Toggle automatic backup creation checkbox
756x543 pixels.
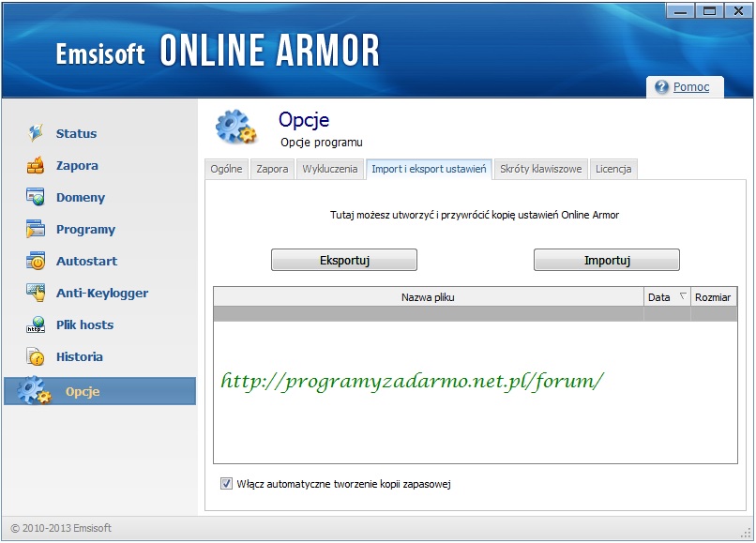(226, 484)
